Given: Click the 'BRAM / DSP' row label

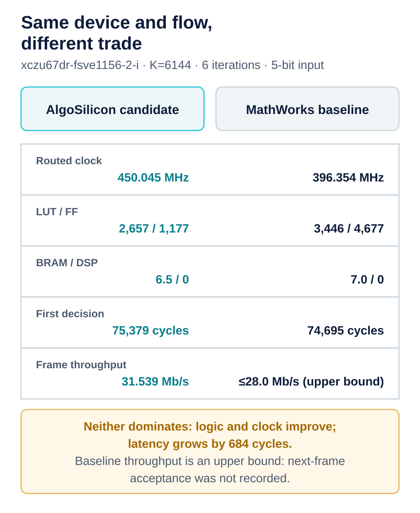Looking at the screenshot, I should click(67, 263).
